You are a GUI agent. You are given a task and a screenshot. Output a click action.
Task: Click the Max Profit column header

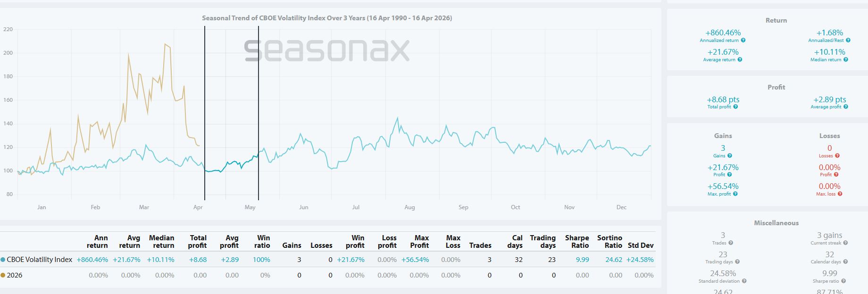click(419, 242)
